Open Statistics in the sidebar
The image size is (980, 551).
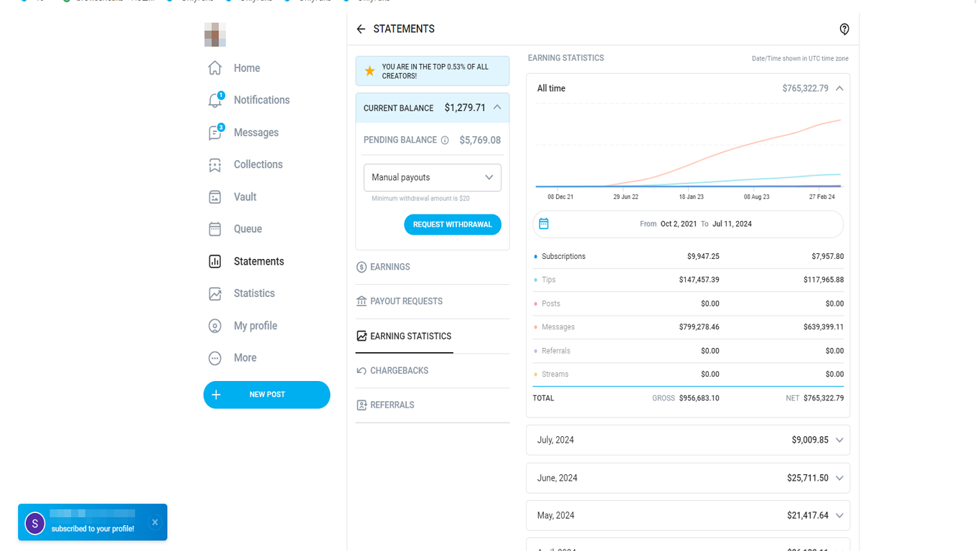click(x=242, y=293)
